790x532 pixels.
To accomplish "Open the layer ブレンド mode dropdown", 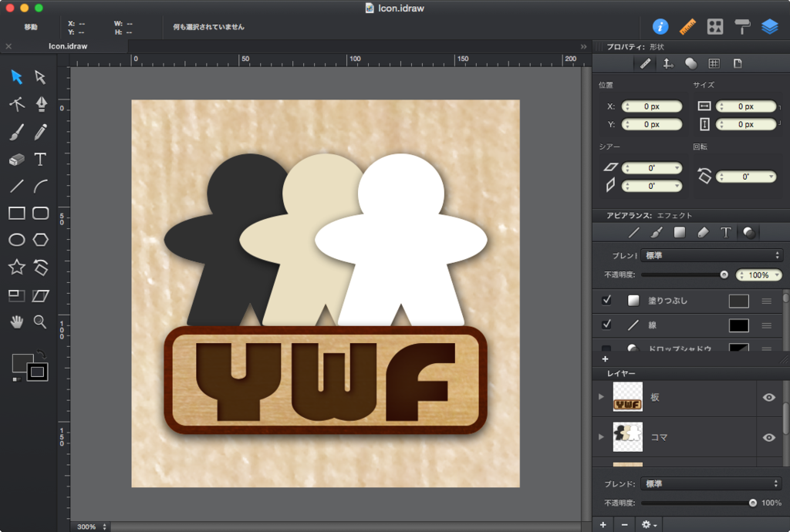I will 711,483.
